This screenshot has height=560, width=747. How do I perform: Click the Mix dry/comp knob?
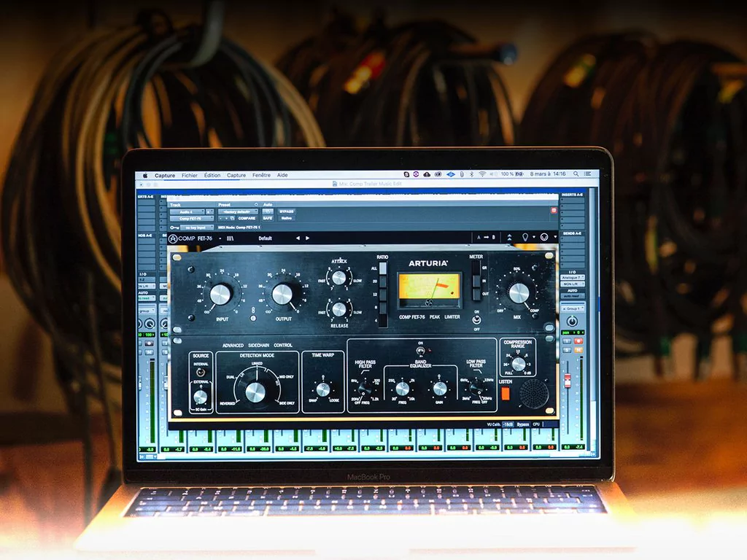(519, 293)
